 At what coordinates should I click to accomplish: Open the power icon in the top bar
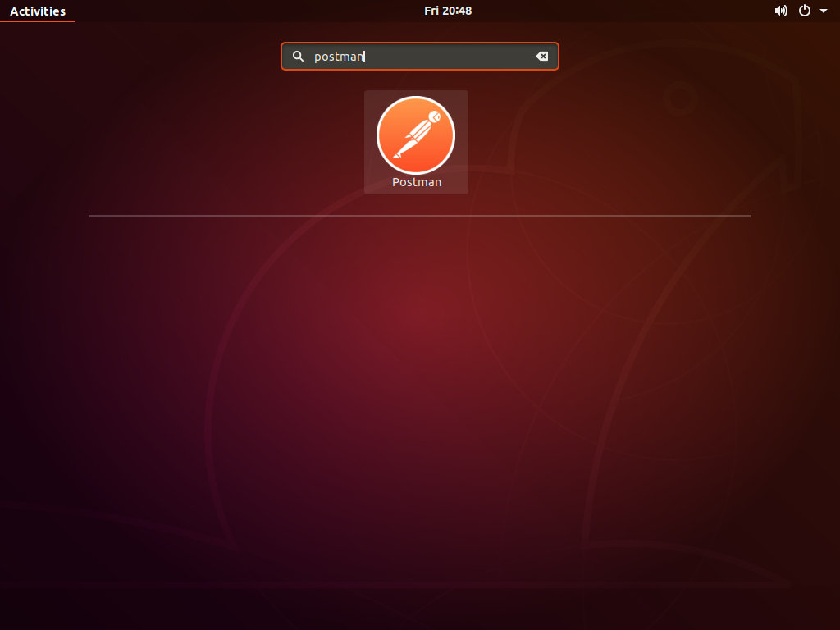805,11
